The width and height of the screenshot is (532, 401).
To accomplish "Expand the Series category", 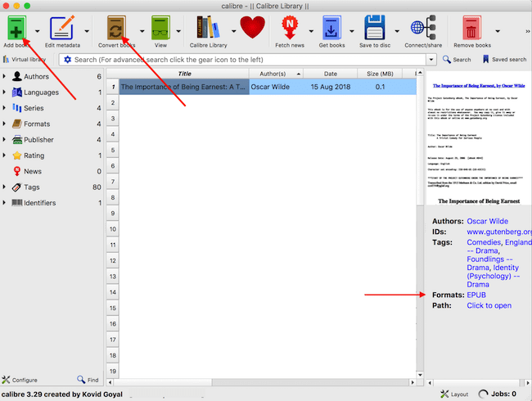I will [x=4, y=108].
